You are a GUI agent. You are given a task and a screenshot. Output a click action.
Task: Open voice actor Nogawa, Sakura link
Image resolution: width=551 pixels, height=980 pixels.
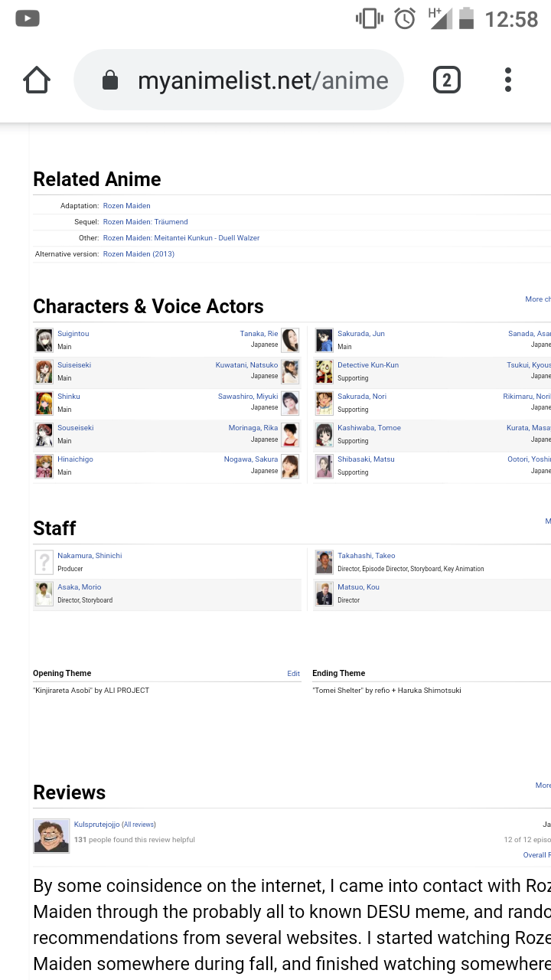(x=251, y=459)
